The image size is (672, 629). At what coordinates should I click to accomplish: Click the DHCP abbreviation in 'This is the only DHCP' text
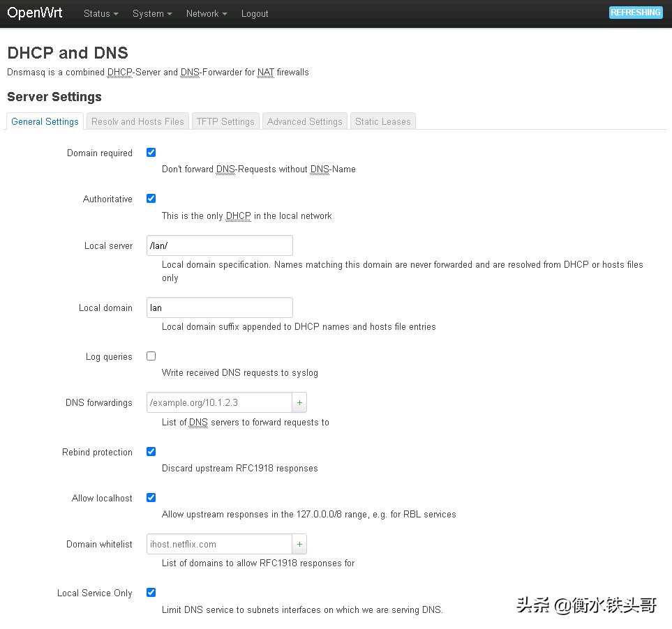[238, 215]
